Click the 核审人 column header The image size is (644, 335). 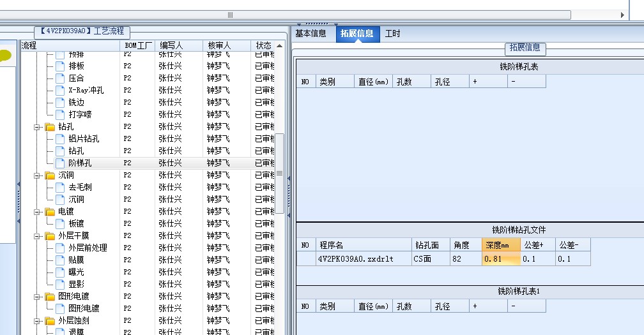(227, 45)
